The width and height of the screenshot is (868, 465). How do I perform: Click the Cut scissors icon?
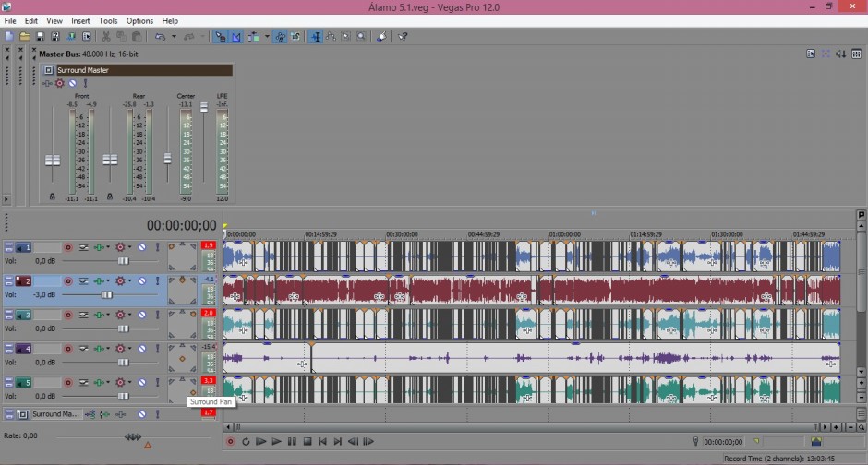point(106,37)
